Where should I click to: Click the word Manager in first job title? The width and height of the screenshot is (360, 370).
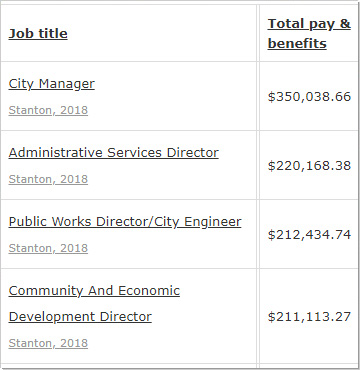(x=67, y=84)
